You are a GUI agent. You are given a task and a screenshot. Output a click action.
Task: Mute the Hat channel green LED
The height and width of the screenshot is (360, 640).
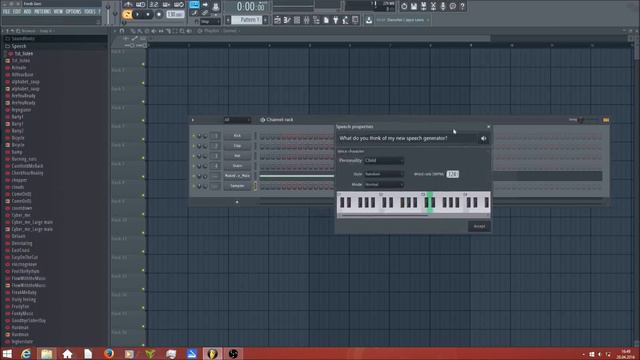194,156
